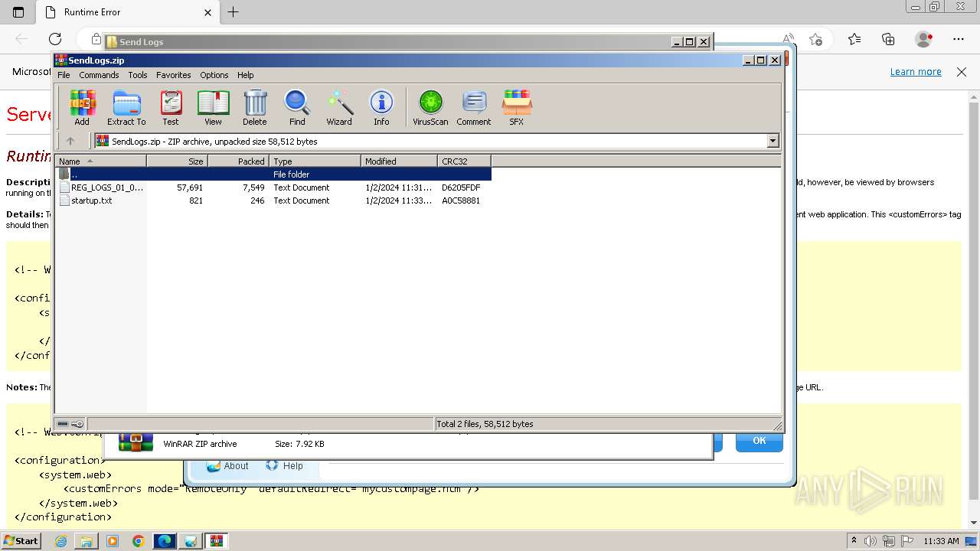Click the Delete trash can icon
This screenshot has height=551, width=980.
(x=255, y=107)
